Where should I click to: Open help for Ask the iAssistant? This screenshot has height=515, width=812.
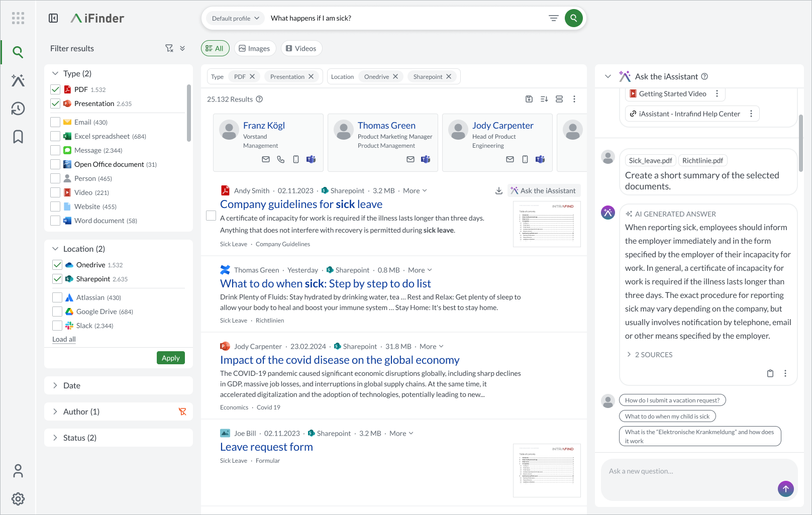[x=704, y=76]
